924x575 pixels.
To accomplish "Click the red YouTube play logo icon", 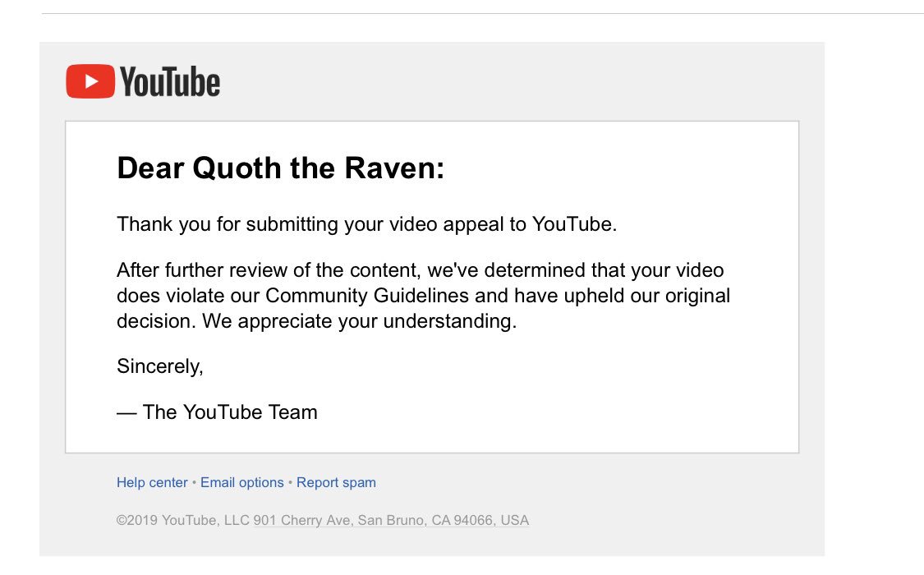I will pos(90,81).
